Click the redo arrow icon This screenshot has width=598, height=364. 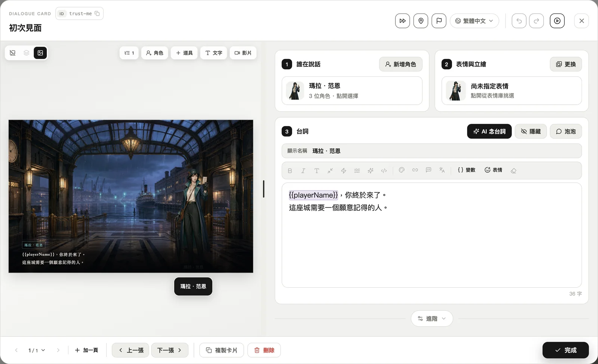point(536,21)
